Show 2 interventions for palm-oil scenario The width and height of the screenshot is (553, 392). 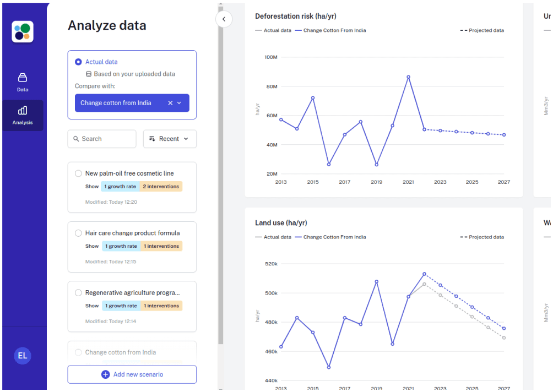click(x=161, y=187)
